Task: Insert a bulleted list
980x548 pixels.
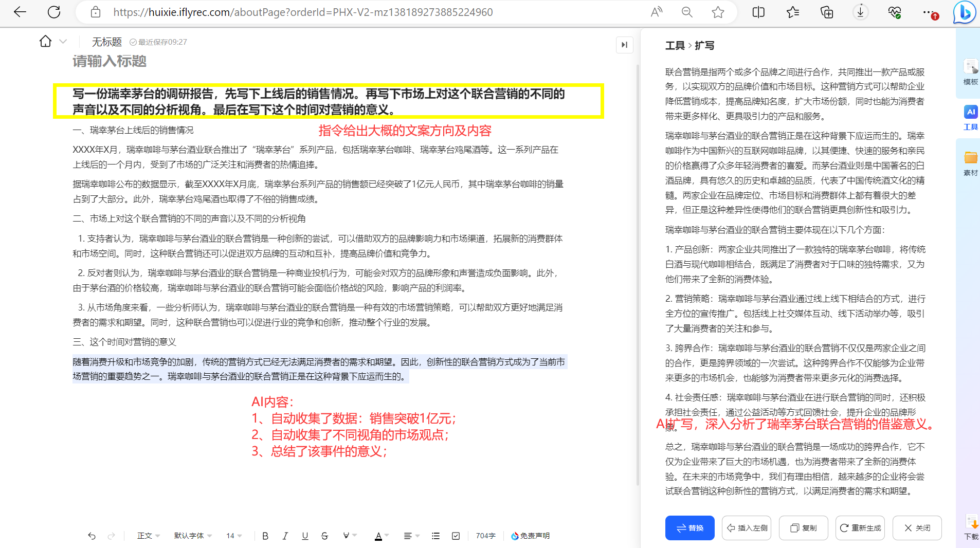Action: (x=435, y=536)
